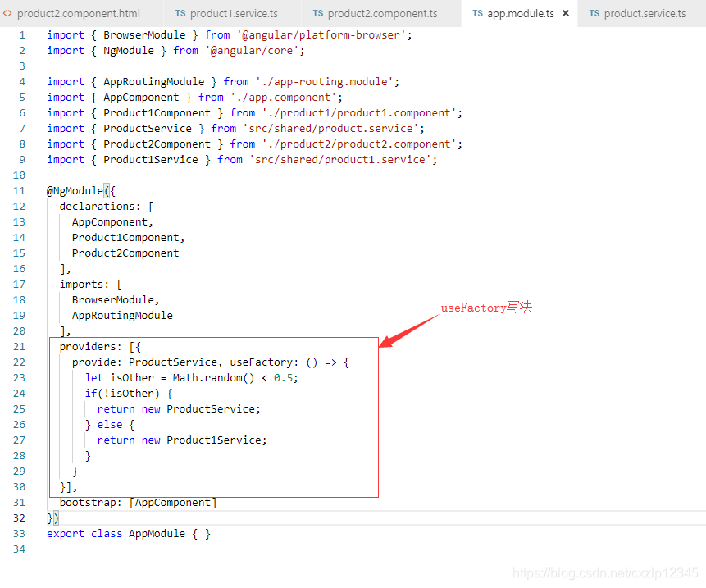
Task: Click 'AppRoutingModule' in the line 4 import
Action: click(x=154, y=82)
